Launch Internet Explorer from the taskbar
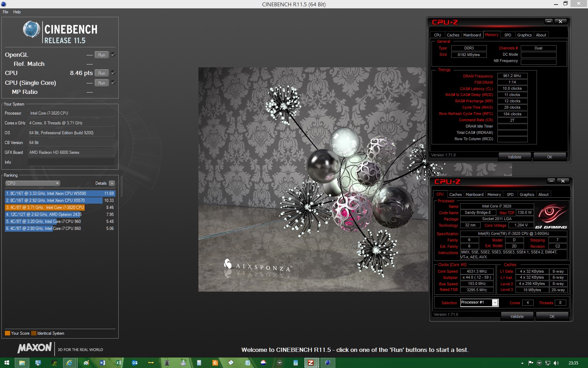 [69, 363]
